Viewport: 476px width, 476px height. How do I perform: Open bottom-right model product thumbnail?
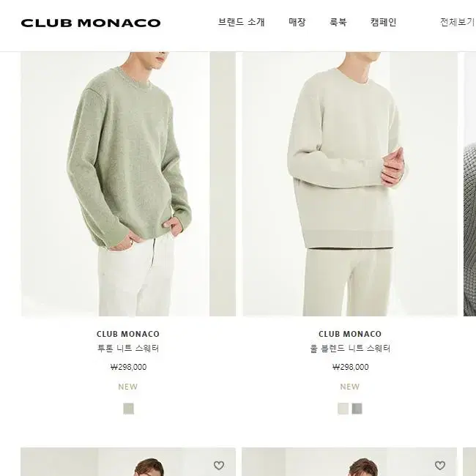pos(349,462)
